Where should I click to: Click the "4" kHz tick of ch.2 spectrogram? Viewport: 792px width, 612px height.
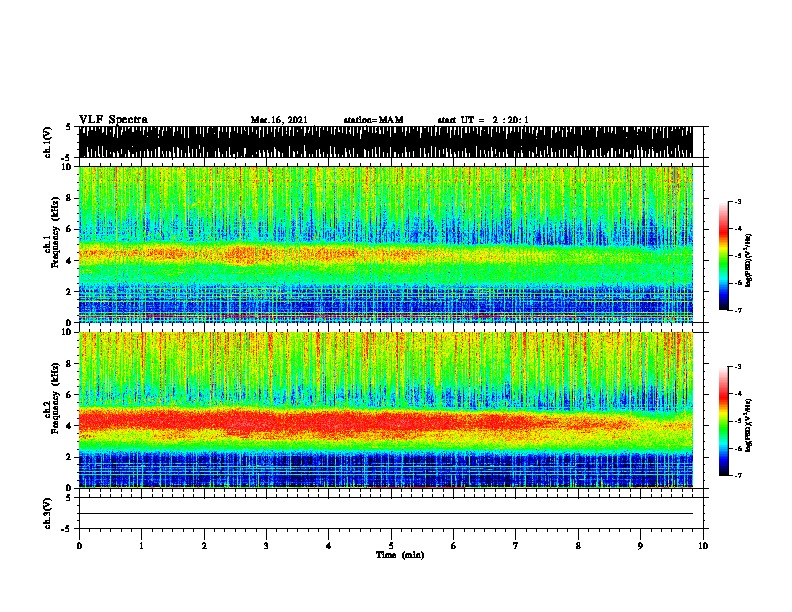(70, 426)
